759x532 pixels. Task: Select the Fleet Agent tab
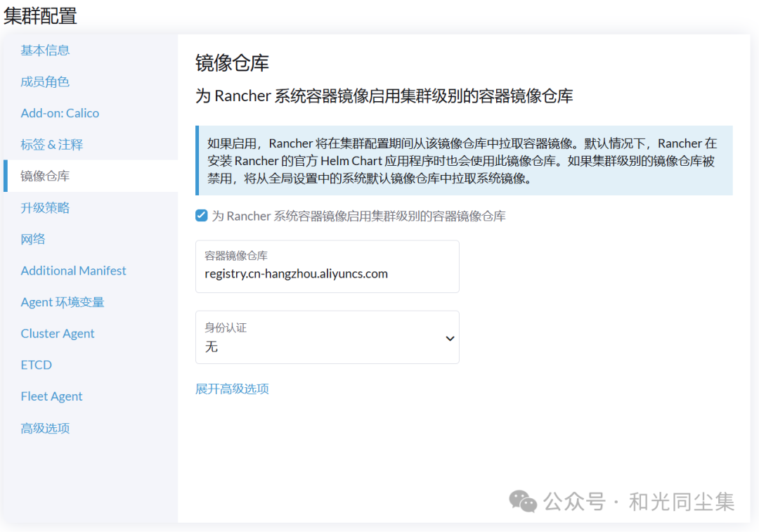point(52,396)
